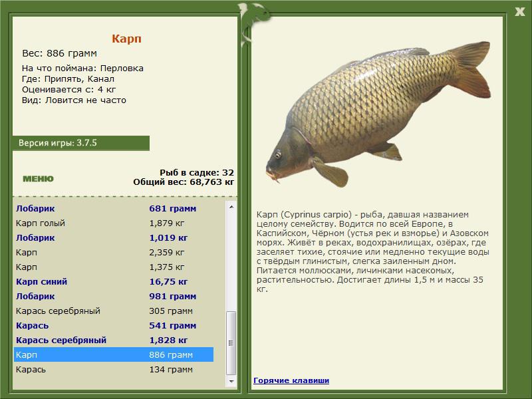
Task: Select Карп 1,375 кг row
Action: click(114, 267)
